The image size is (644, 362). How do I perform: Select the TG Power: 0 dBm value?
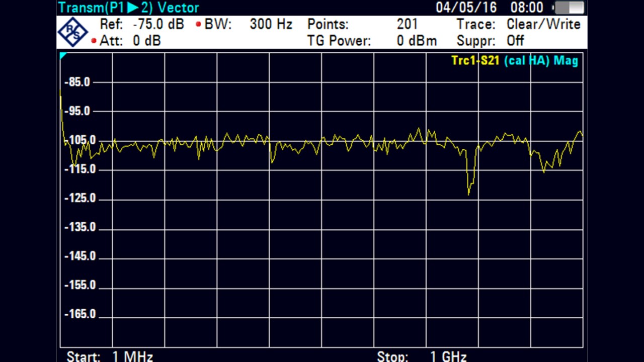417,41
